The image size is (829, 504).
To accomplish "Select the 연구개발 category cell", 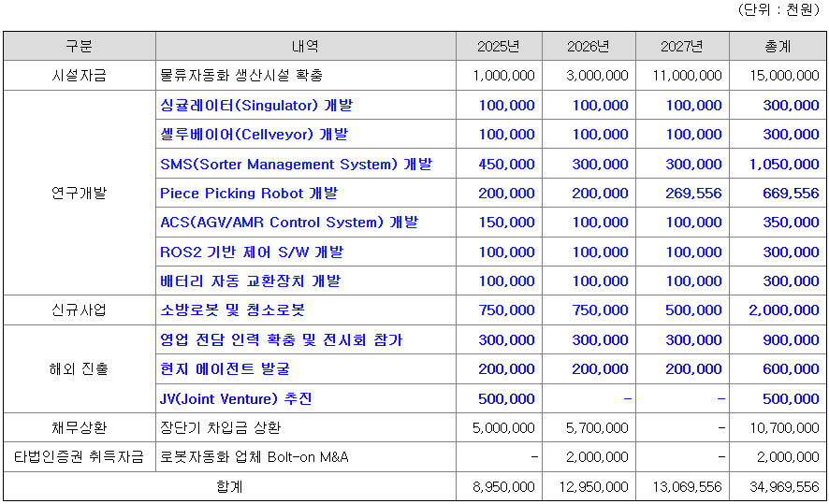I will 80,193.
